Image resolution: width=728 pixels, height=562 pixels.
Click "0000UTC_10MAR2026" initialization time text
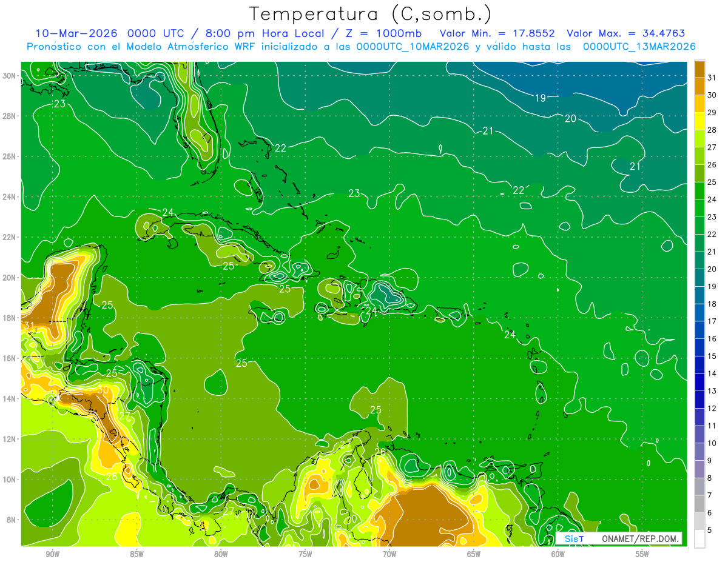pyautogui.click(x=412, y=47)
